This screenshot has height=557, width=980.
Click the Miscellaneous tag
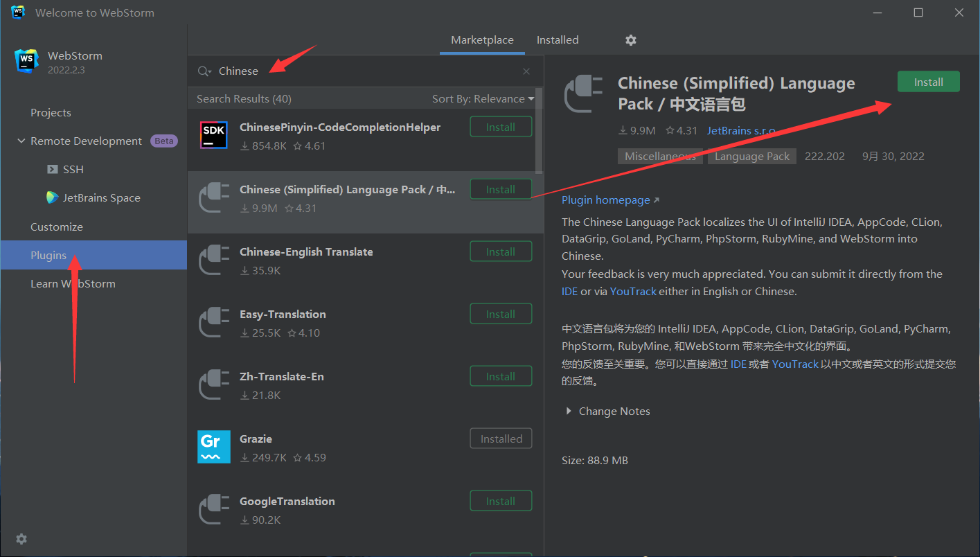(x=660, y=156)
